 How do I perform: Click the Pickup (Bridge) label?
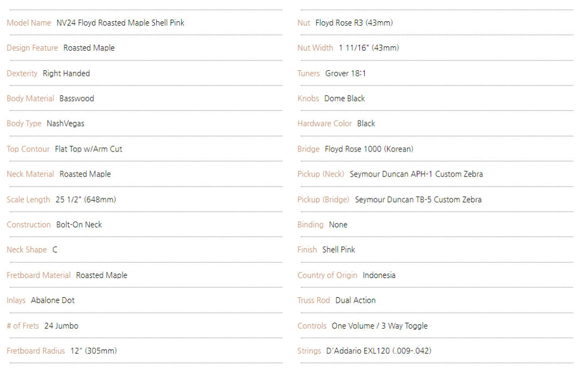pyautogui.click(x=323, y=200)
